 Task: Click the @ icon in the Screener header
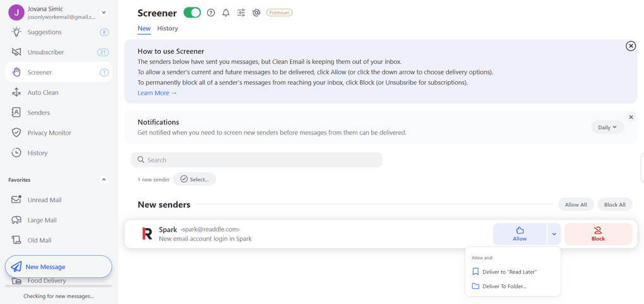[x=256, y=13]
